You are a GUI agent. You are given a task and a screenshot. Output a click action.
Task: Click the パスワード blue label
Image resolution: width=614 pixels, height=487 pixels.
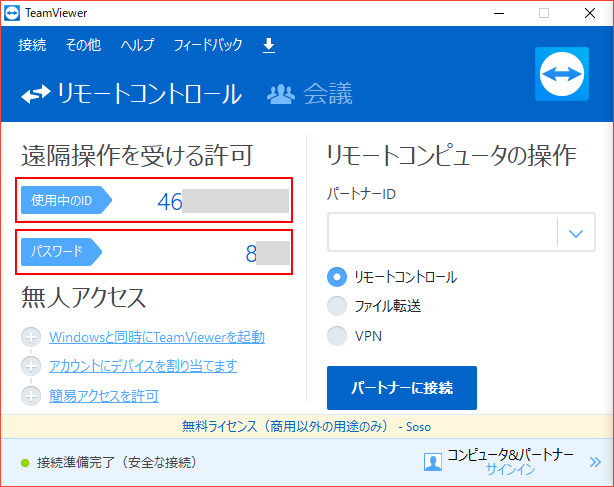click(61, 252)
